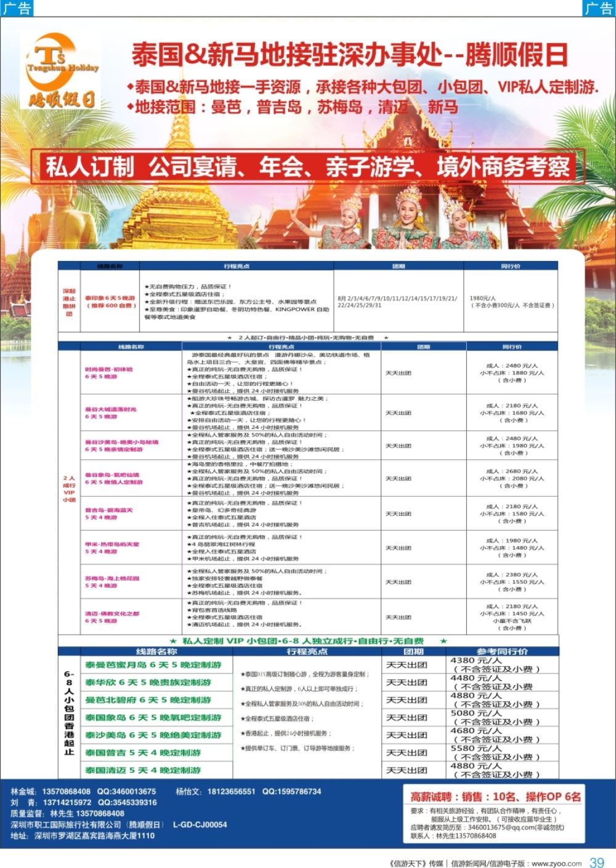Click the 5580元/人 price
The image size is (616, 868).
pyautogui.click(x=476, y=749)
